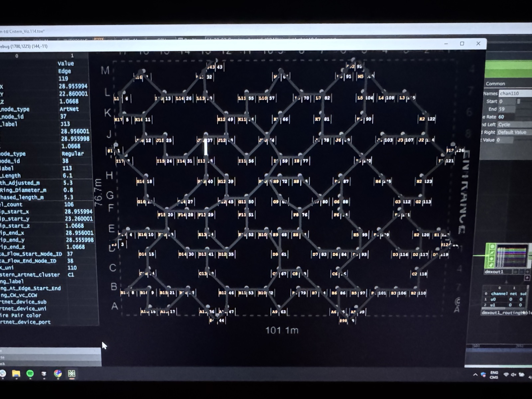The image size is (532, 399).
Task: Click the TouchDesigner taskbar icon
Action: click(71, 374)
